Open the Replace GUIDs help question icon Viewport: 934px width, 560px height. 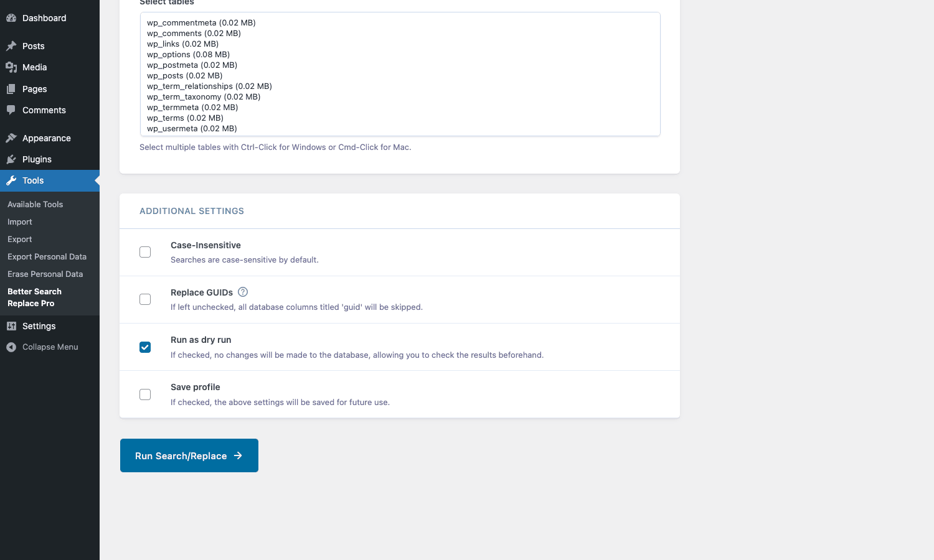[x=243, y=292]
